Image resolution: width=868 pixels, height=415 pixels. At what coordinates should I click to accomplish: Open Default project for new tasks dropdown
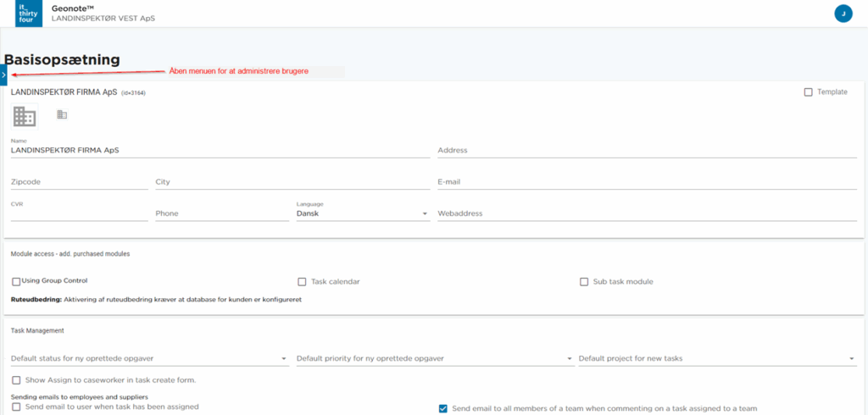tap(716, 359)
